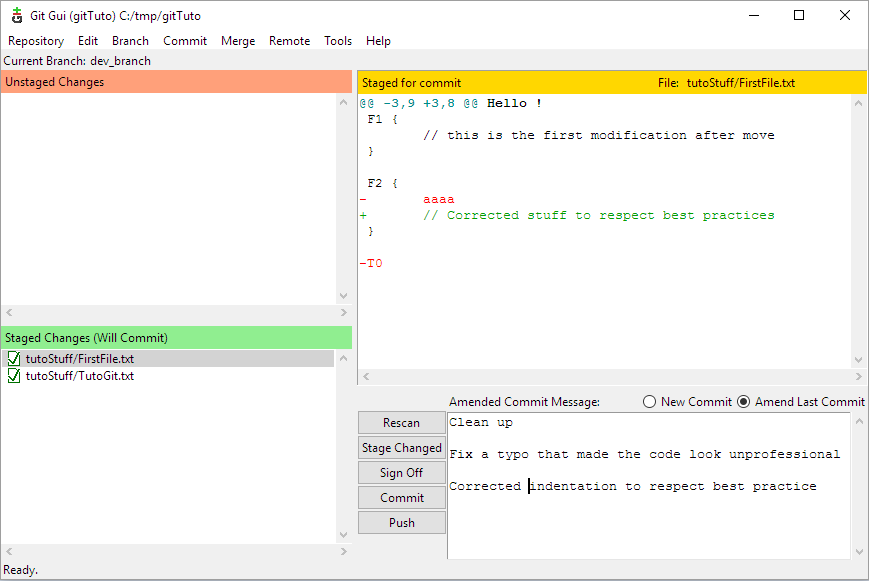Click the diff pane vertical scrollbar up arrow
The image size is (869, 581).
tap(858, 103)
